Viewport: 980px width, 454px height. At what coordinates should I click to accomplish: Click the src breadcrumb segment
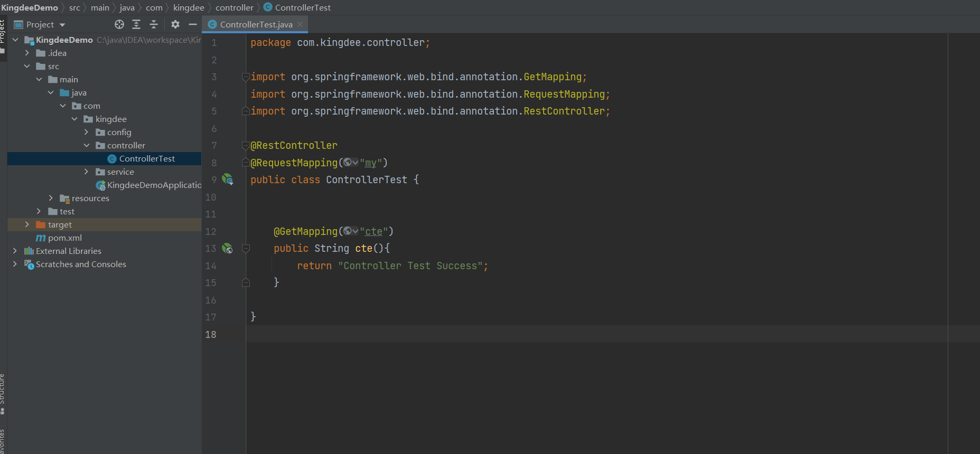pos(74,7)
